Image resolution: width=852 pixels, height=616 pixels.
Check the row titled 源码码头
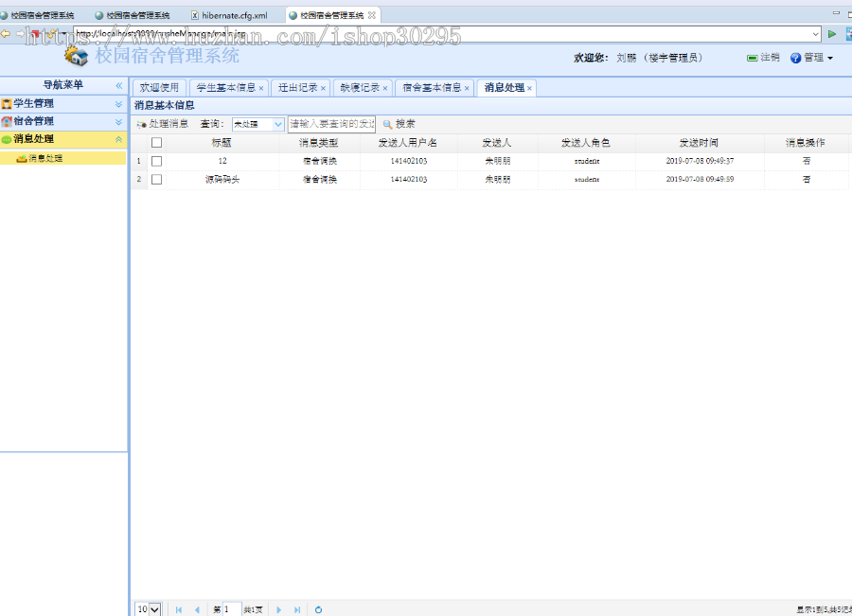click(x=156, y=179)
